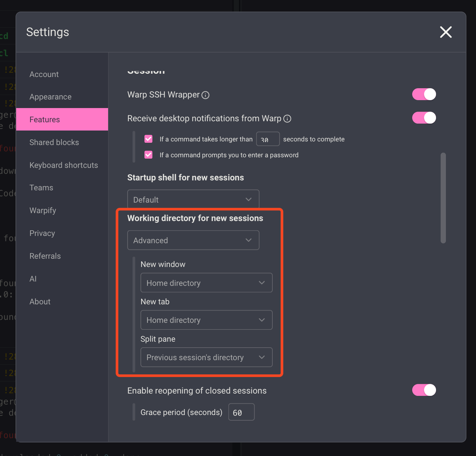Uncheck command takes longer than checkbox
Screen dimensions: 476x456
(148, 139)
